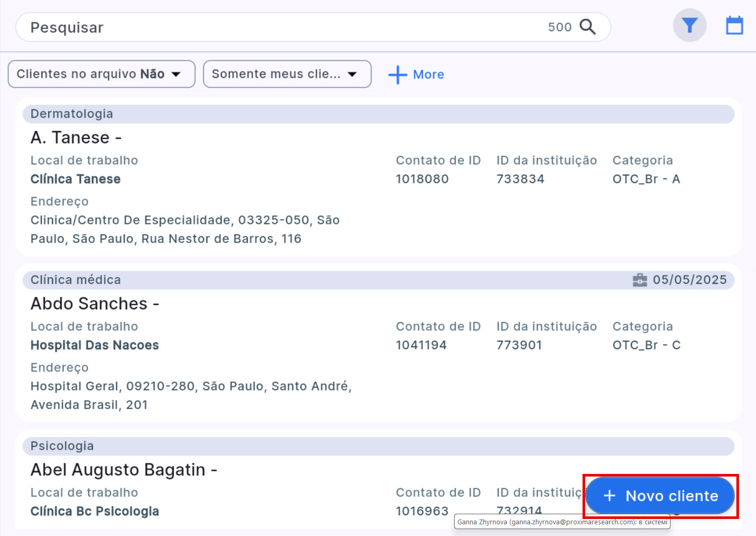Click the Clínica médica specialty header
756x536 pixels.
(76, 280)
